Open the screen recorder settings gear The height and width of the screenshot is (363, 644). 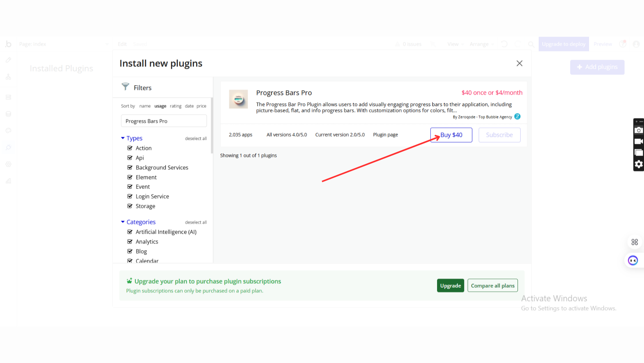pos(639,164)
